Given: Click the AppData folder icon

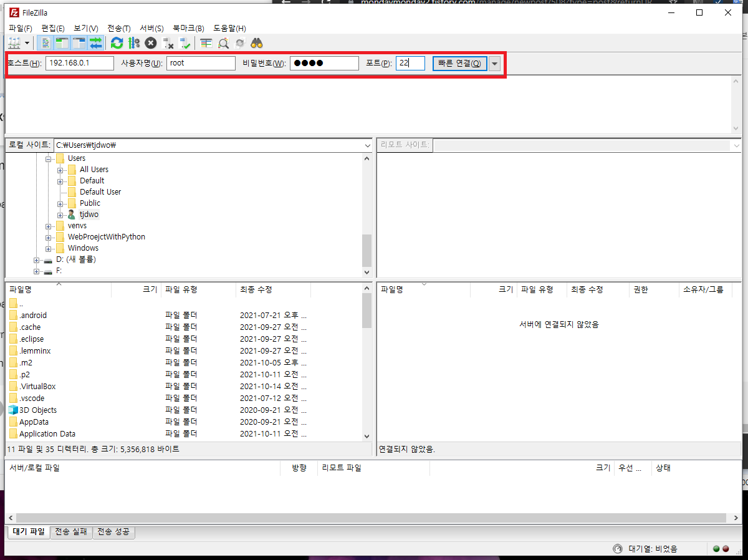Looking at the screenshot, I should pyautogui.click(x=13, y=422).
